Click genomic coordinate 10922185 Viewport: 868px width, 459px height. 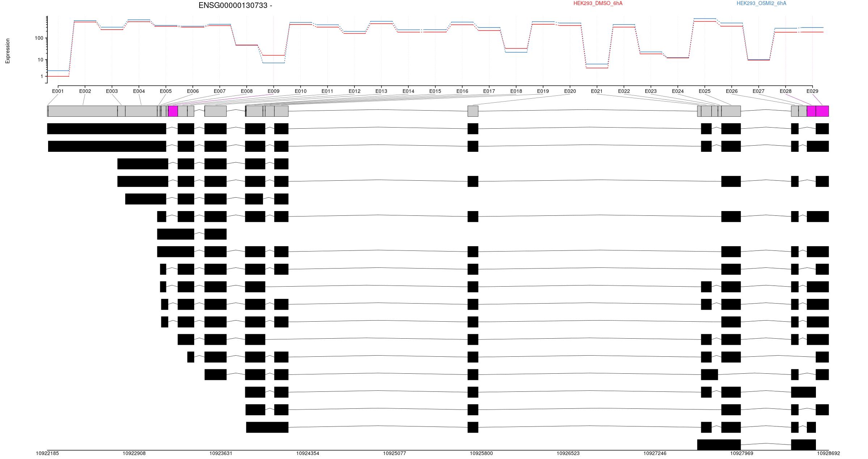click(47, 453)
